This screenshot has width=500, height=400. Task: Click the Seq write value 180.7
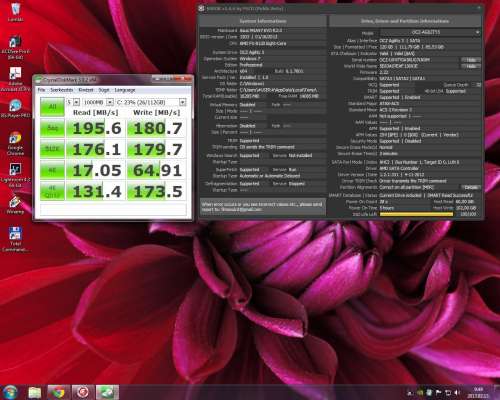(157, 128)
